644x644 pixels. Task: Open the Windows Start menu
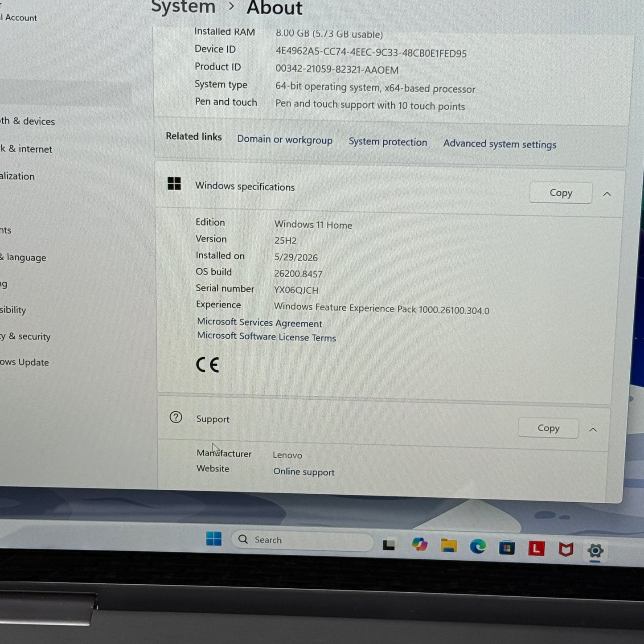[x=213, y=539]
